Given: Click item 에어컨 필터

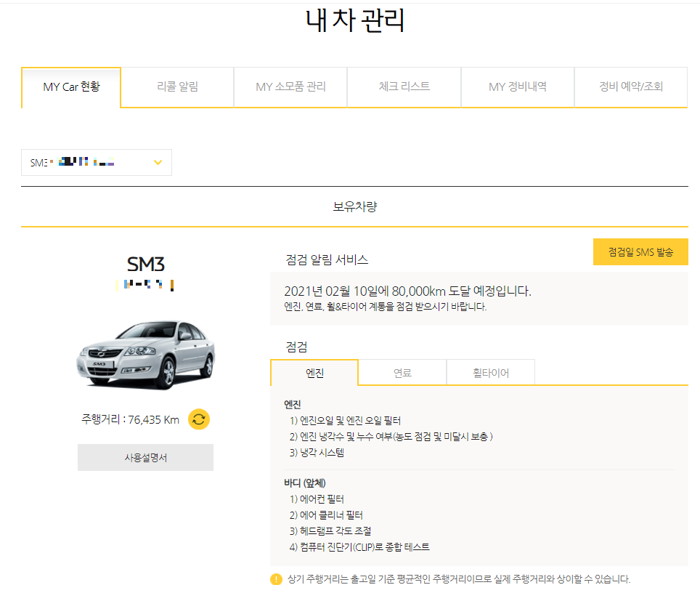Looking at the screenshot, I should coord(317,499).
